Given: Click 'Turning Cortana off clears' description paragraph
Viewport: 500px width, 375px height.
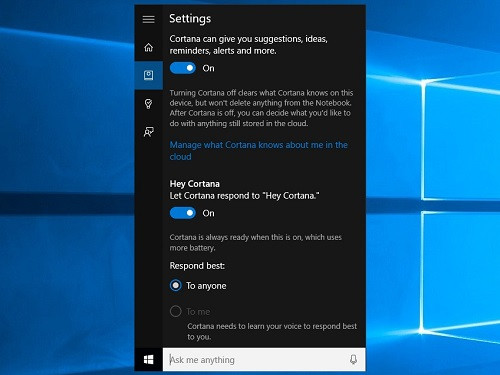Looking at the screenshot, I should [x=261, y=108].
